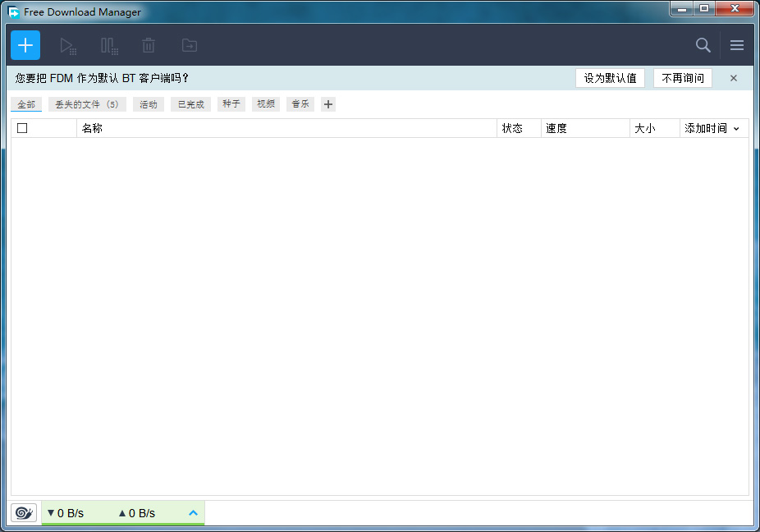Click the download speed 0 B/s indicator
Viewport: 760px width, 532px height.
[66, 513]
